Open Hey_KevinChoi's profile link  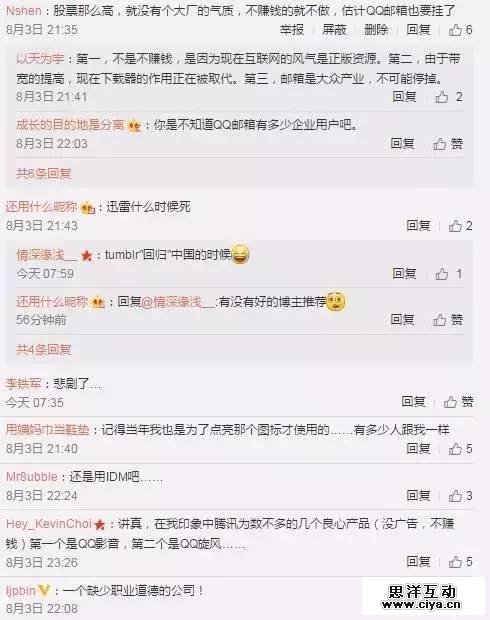point(49,524)
